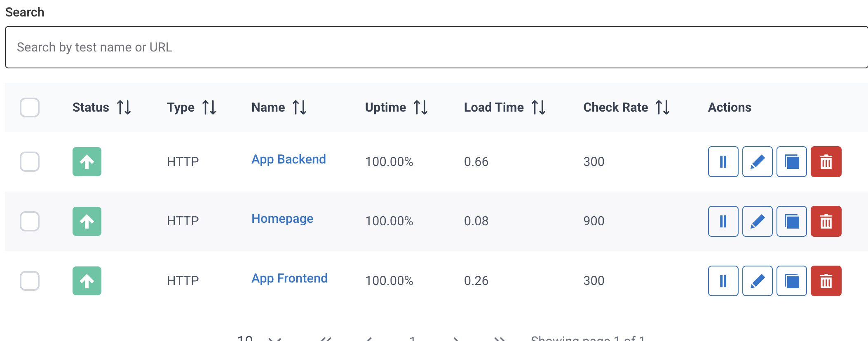
Task: Open the App Backend test link
Action: [x=289, y=159]
